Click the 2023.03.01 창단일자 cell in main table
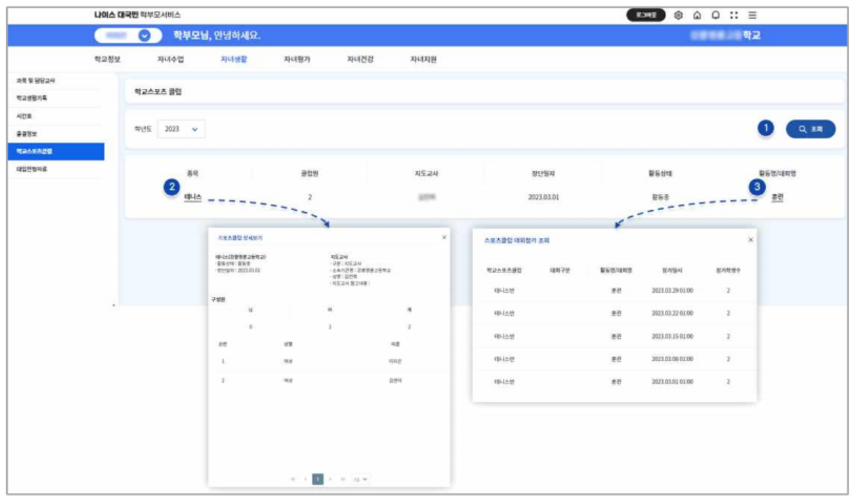This screenshot has height=504, width=861. click(544, 197)
